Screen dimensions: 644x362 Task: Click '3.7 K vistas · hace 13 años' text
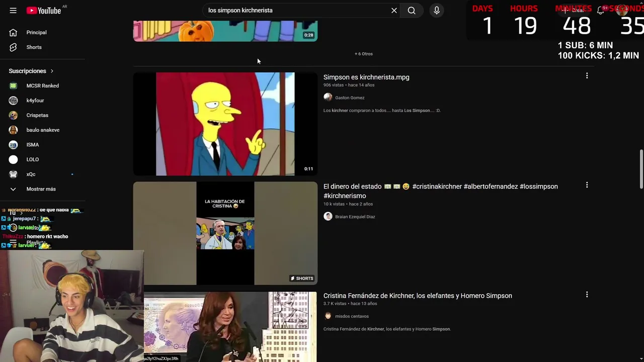click(350, 304)
